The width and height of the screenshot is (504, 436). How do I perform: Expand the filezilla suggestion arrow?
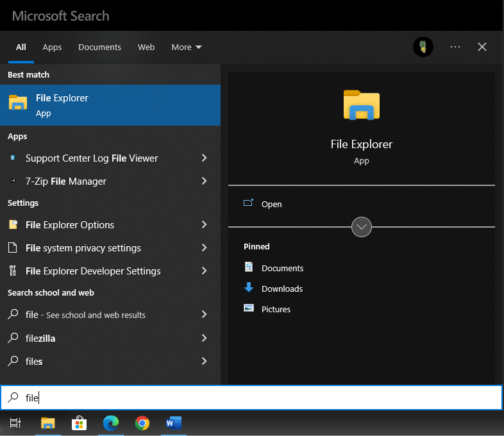(204, 338)
